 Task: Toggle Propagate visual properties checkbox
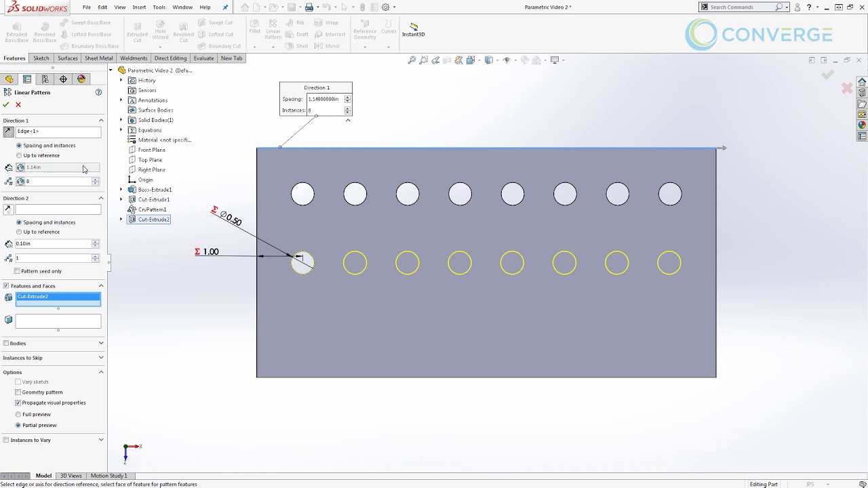pyautogui.click(x=18, y=403)
